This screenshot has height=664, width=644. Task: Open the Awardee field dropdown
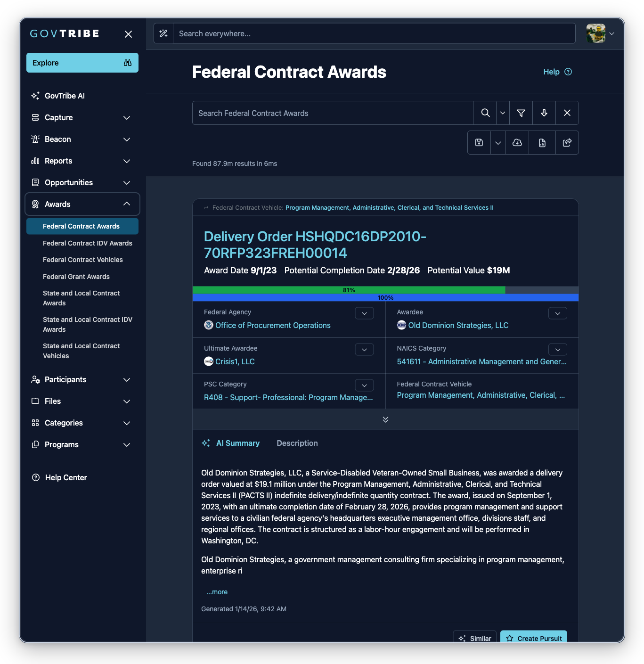point(558,313)
